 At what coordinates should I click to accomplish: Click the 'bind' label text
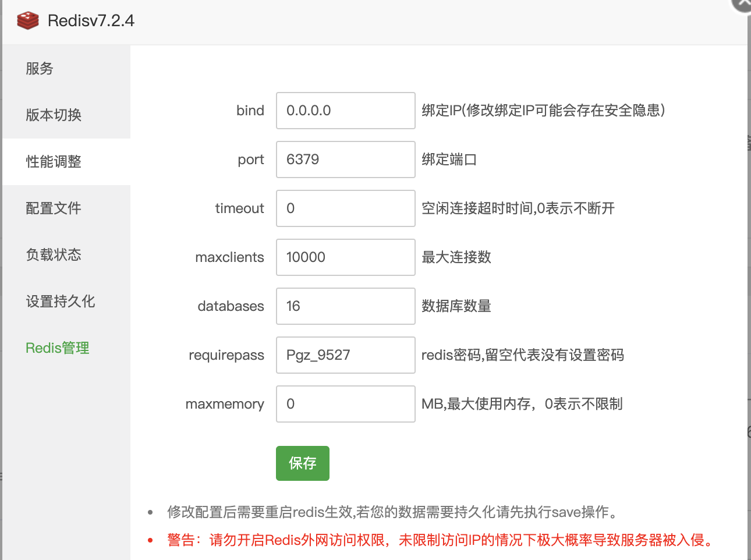(x=250, y=111)
